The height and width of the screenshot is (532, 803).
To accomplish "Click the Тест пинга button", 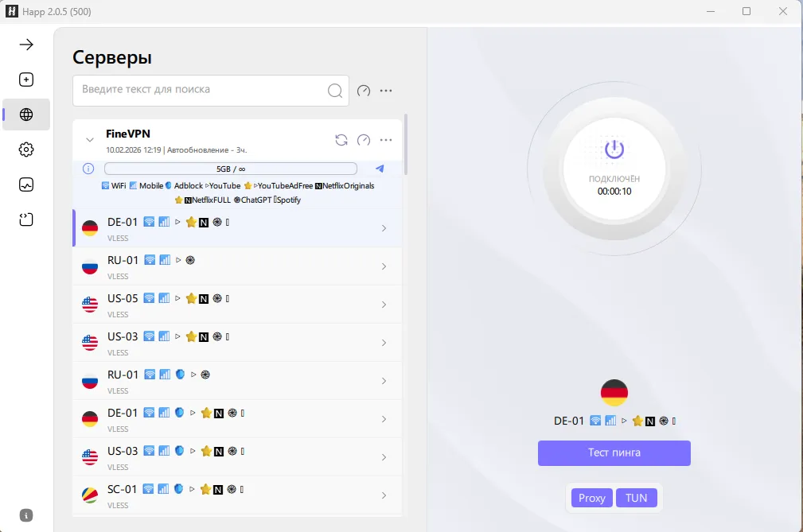I will (x=614, y=452).
